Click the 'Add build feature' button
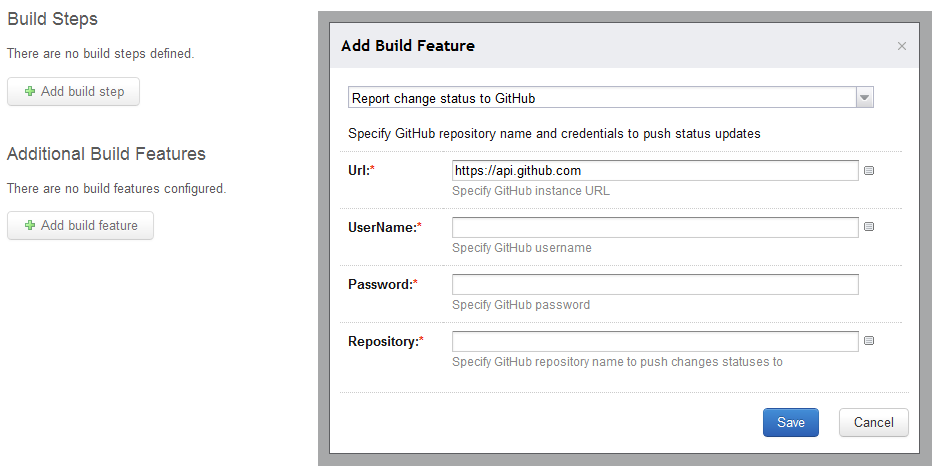Image resolution: width=947 pixels, height=476 pixels. [80, 226]
